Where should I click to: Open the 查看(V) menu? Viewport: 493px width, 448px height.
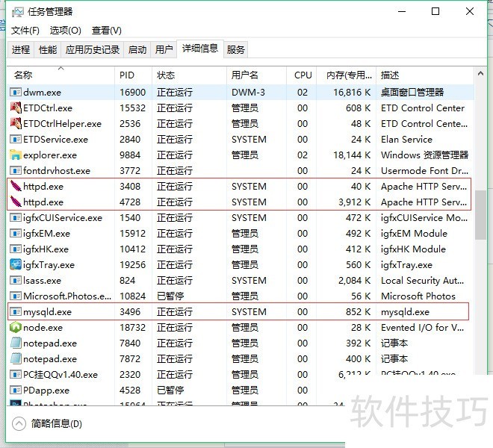click(x=106, y=31)
